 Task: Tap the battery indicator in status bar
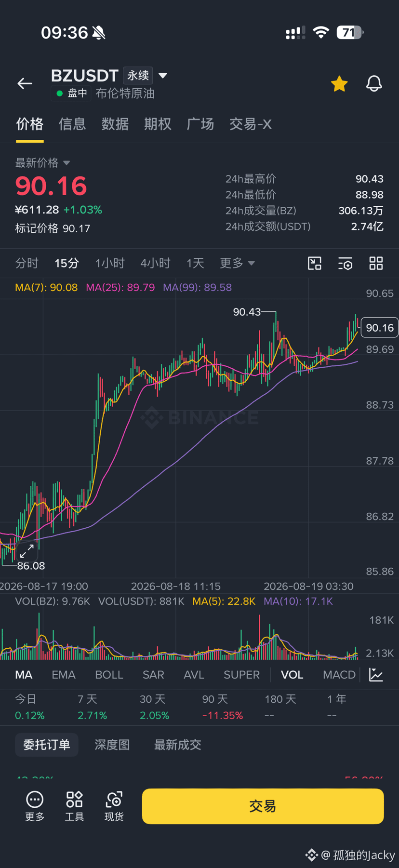[x=350, y=32]
